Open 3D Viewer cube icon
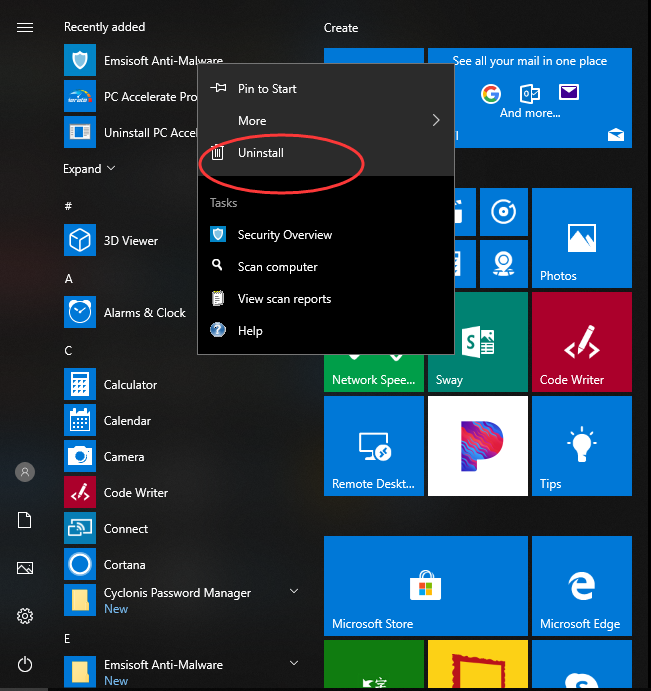The height and width of the screenshot is (691, 651). click(80, 240)
